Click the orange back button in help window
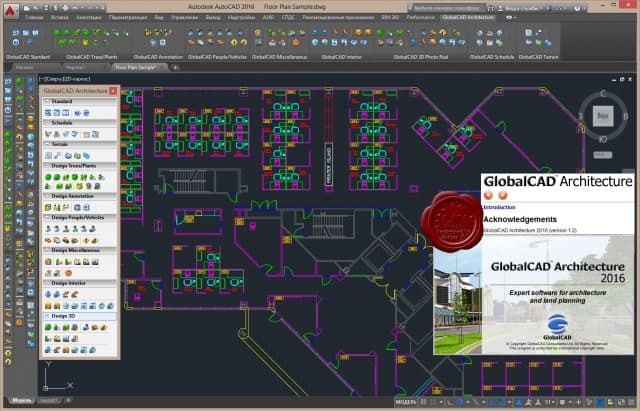 pos(490,196)
